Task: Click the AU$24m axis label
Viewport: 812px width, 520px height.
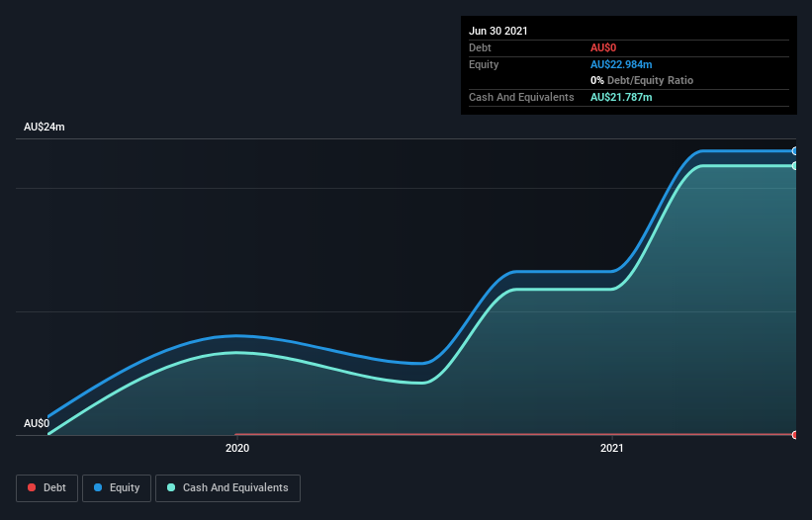Action: 45,127
